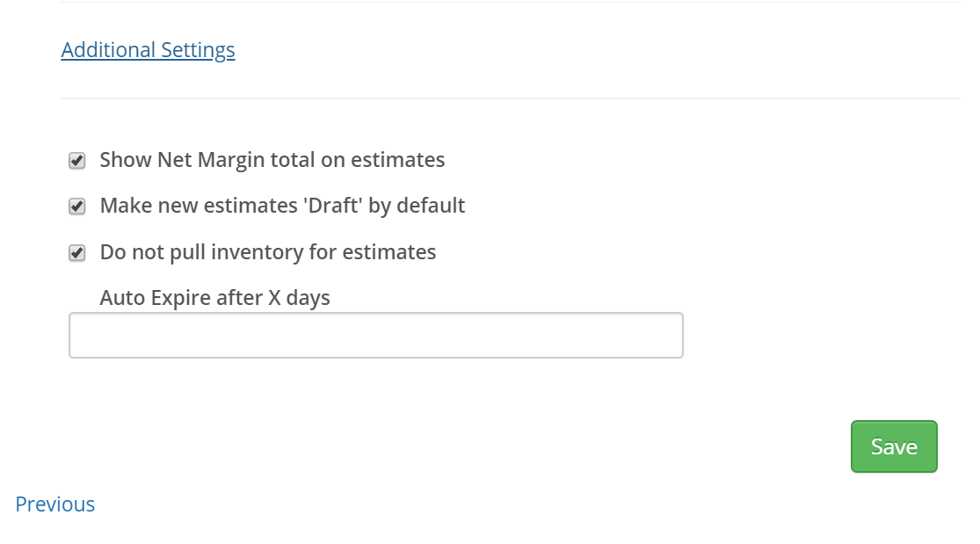This screenshot has height=544, width=980.
Task: Uncheck the Show Net Margin total checkbox
Action: point(77,161)
